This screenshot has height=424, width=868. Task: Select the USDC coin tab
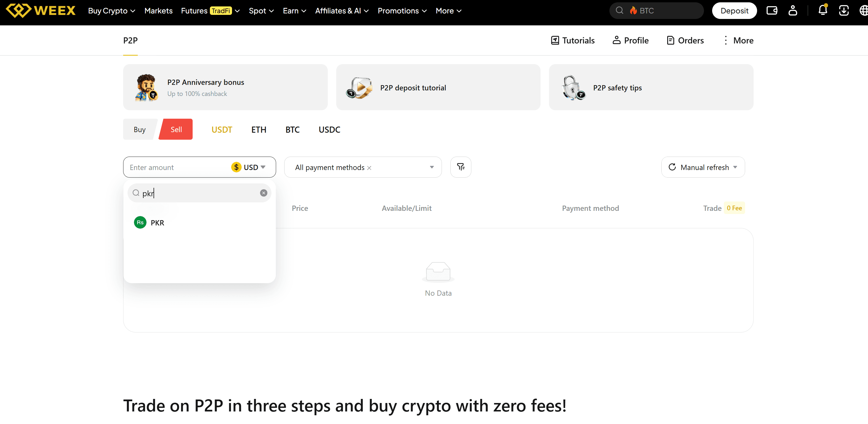click(330, 130)
